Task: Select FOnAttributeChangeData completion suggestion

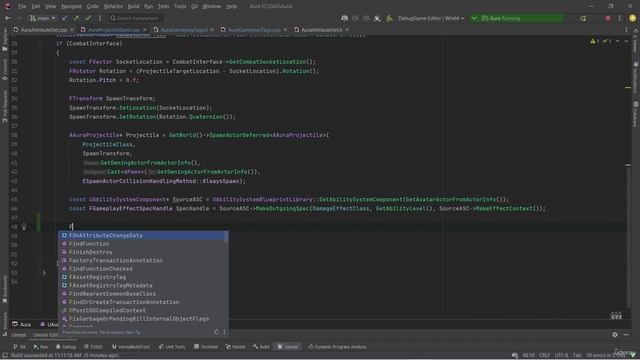Action: 141,236
